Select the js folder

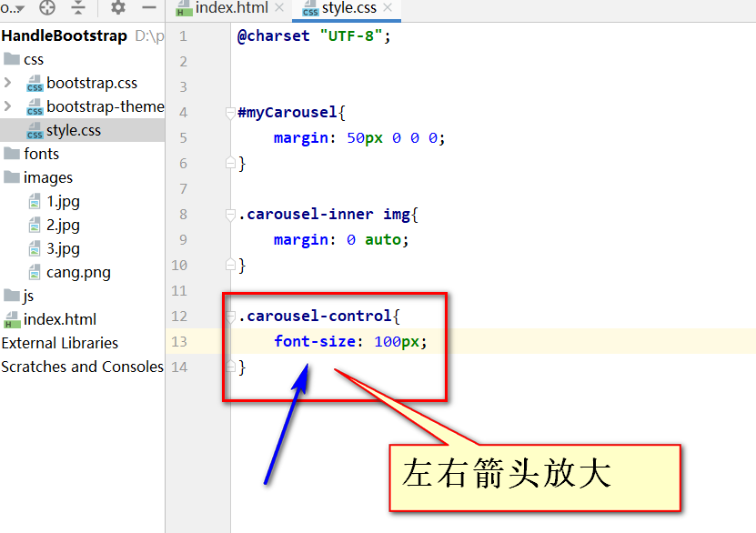coord(28,296)
